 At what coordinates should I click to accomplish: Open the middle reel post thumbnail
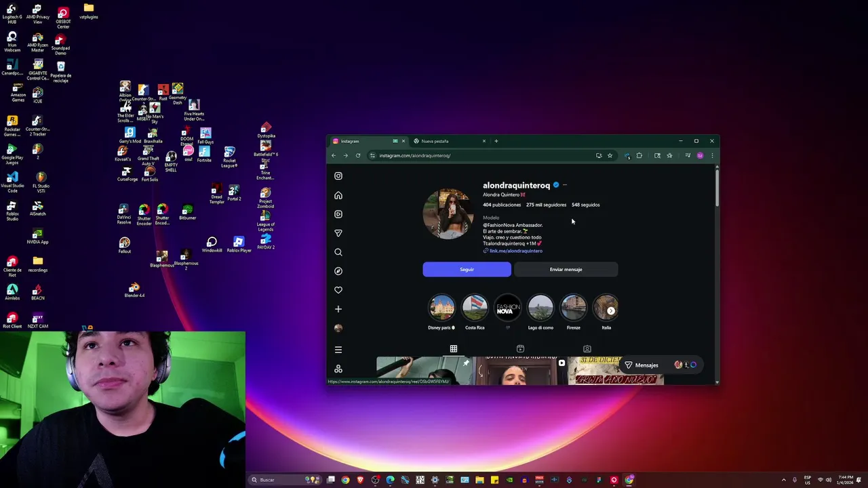521,371
